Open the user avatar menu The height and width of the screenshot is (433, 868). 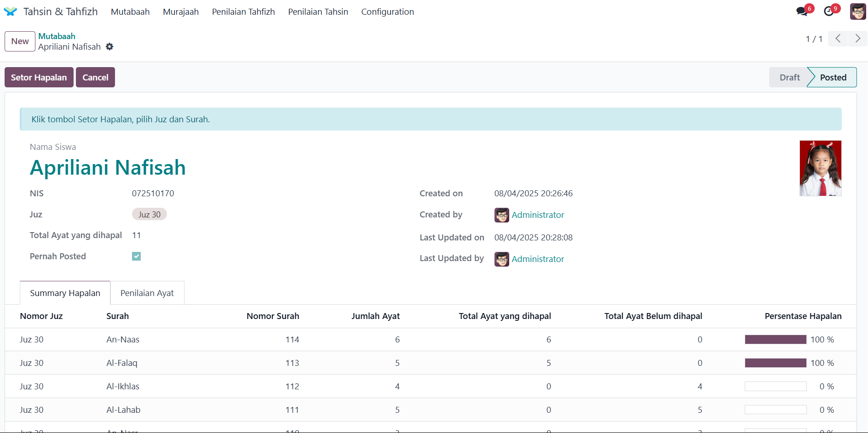857,11
